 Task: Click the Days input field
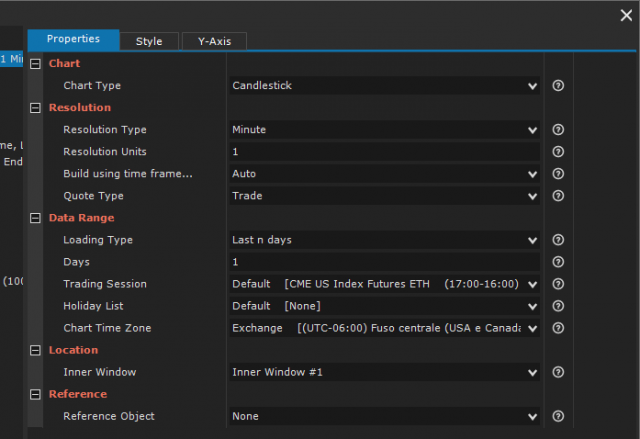(x=385, y=262)
